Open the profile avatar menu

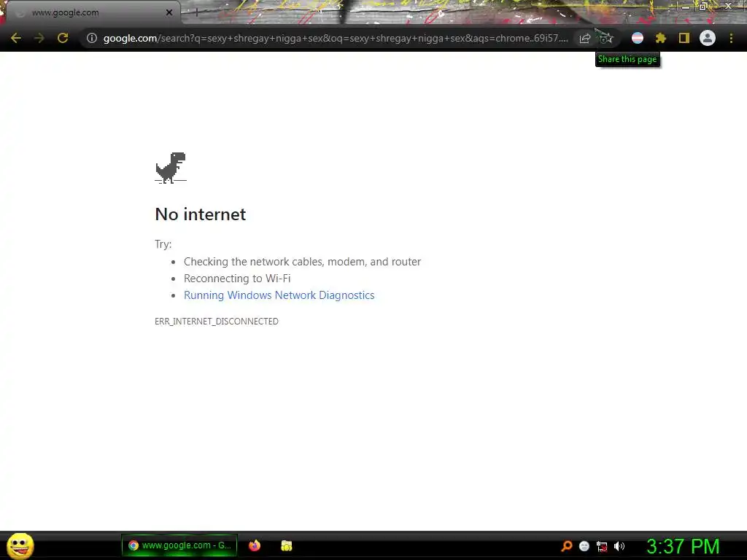coord(708,38)
